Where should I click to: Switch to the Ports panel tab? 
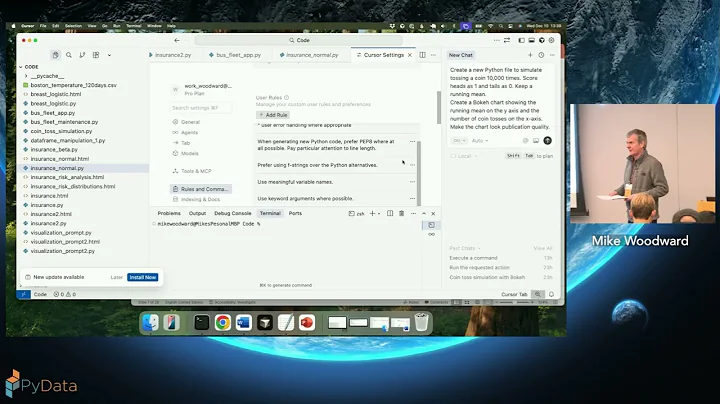pyautogui.click(x=295, y=213)
